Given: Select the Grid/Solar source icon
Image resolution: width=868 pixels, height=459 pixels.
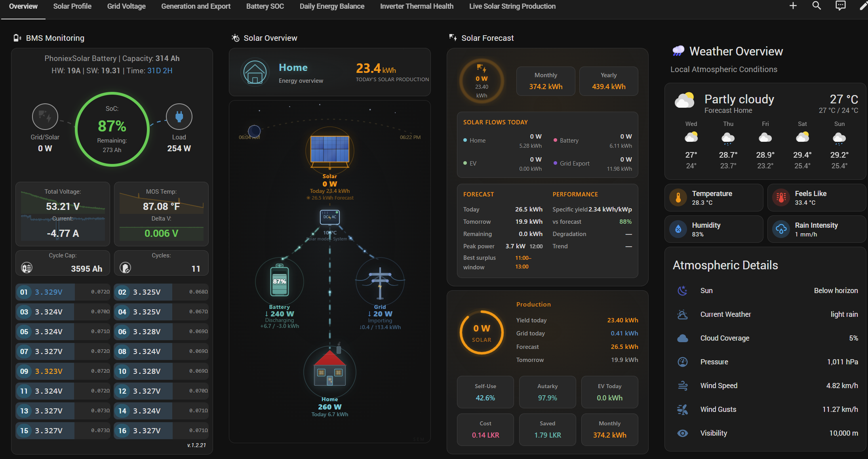Looking at the screenshot, I should 45,117.
